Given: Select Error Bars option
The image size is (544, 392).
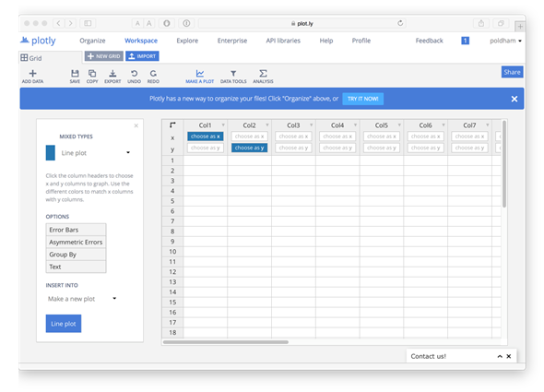Looking at the screenshot, I should click(76, 230).
